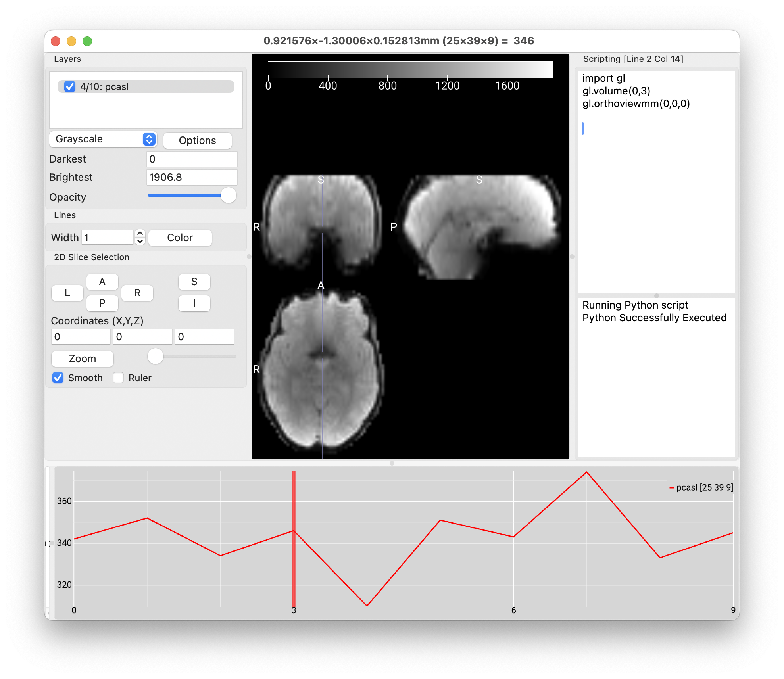The height and width of the screenshot is (679, 784).
Task: Click the X coordinate input field
Action: tap(81, 337)
